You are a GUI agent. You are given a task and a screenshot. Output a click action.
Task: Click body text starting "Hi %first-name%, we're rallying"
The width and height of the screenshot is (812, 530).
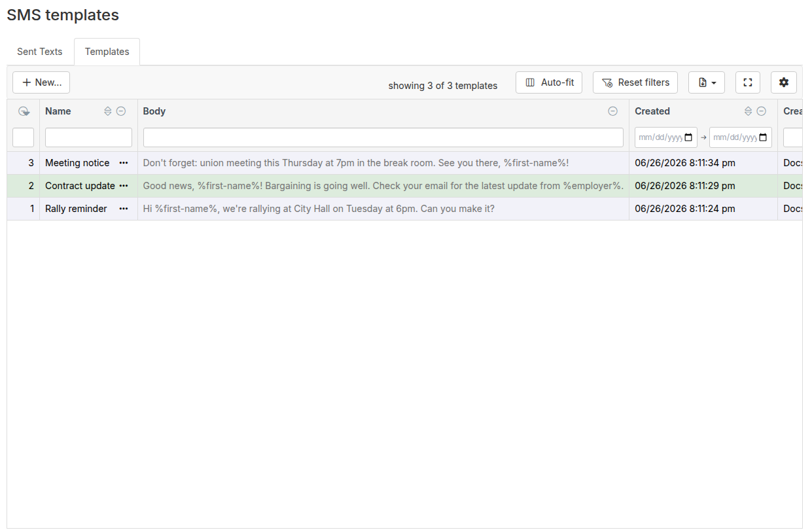point(319,209)
